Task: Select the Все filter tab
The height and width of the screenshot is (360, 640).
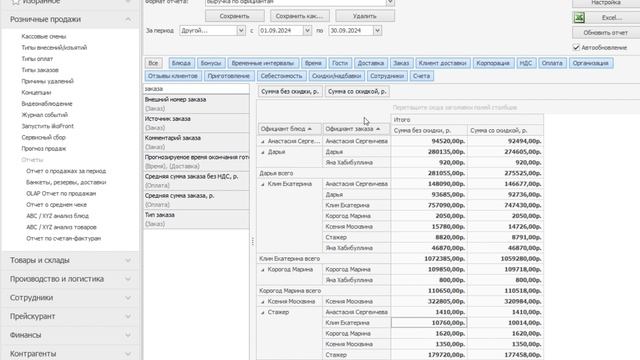Action: [153, 63]
